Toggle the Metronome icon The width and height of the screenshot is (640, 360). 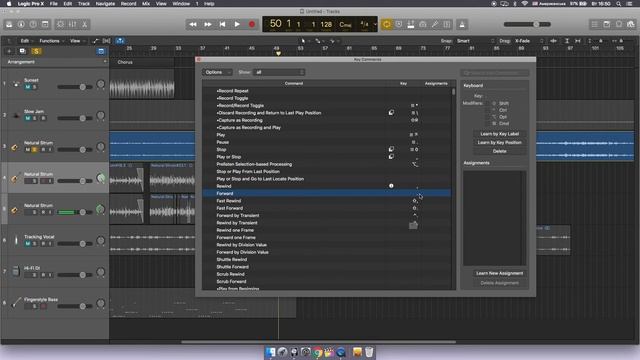pos(462,24)
